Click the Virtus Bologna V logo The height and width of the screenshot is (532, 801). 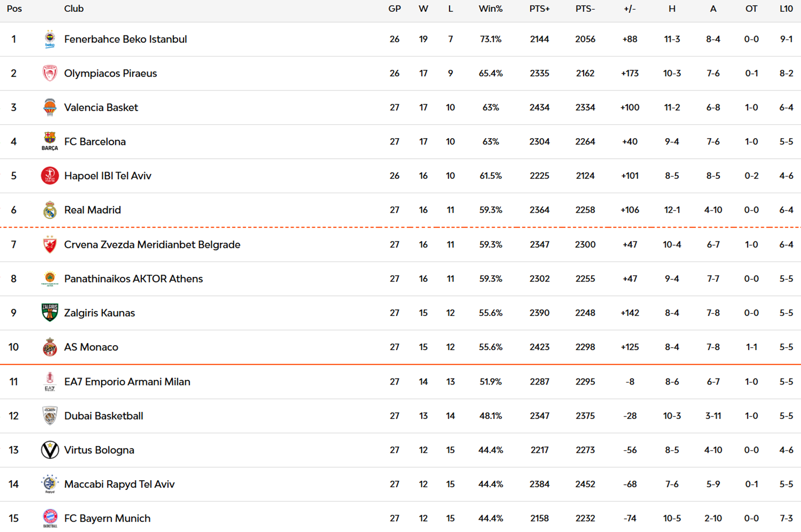(50, 450)
